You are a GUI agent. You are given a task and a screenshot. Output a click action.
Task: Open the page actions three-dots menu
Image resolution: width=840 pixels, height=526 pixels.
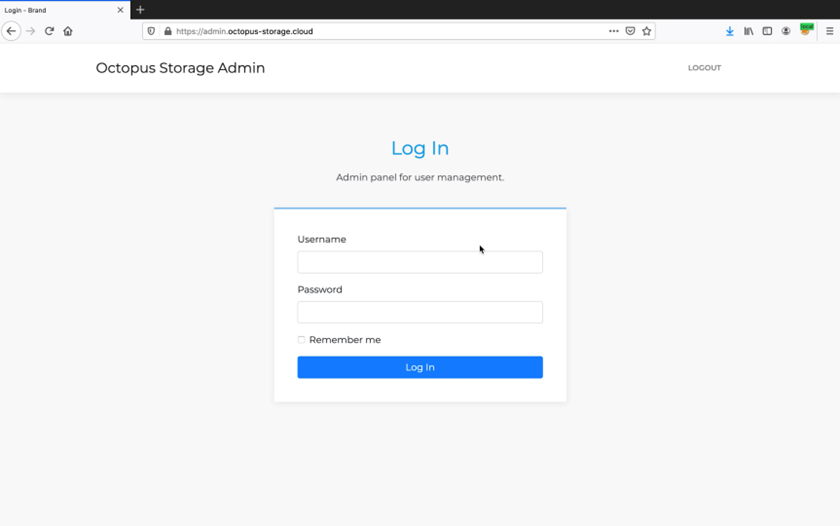tap(614, 31)
